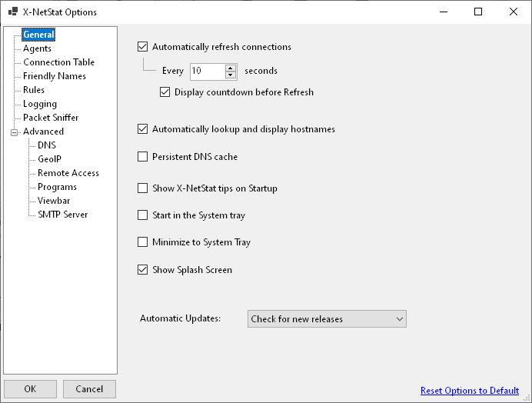The image size is (532, 403).
Task: Click the Cancel button
Action: click(89, 388)
